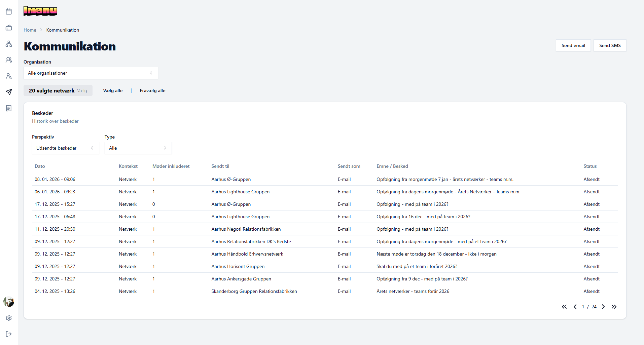The width and height of the screenshot is (644, 345).
Task: Open the 20 valgte netværk selector
Action: click(x=58, y=90)
